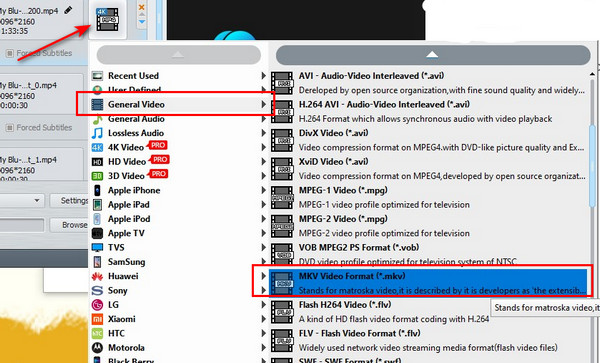Expand the Recent Used submenu arrow
This screenshot has width=600, height=363.
(x=263, y=76)
